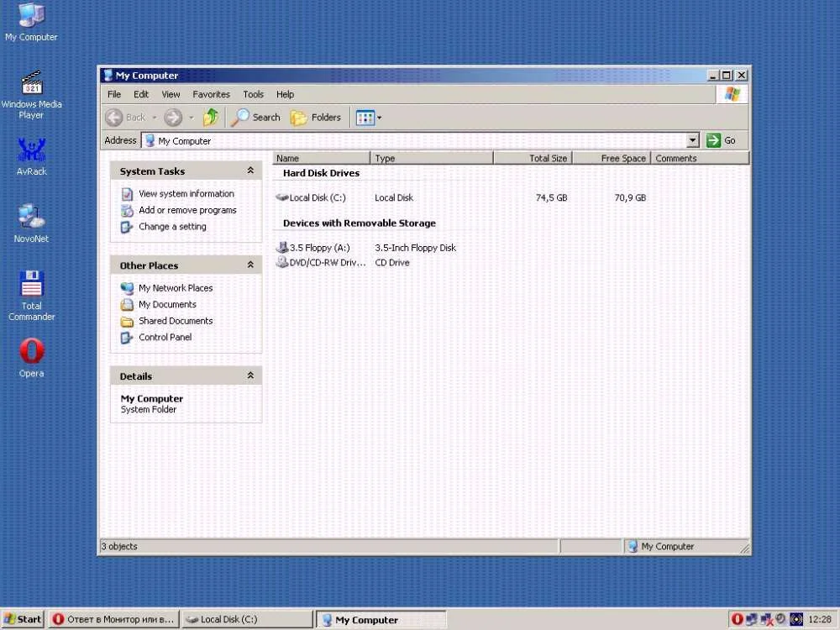This screenshot has width=840, height=630.
Task: Open the Help menu
Action: coord(285,94)
